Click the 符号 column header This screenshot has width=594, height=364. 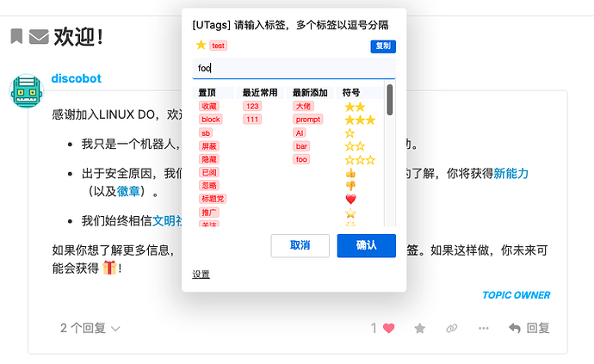tap(351, 92)
